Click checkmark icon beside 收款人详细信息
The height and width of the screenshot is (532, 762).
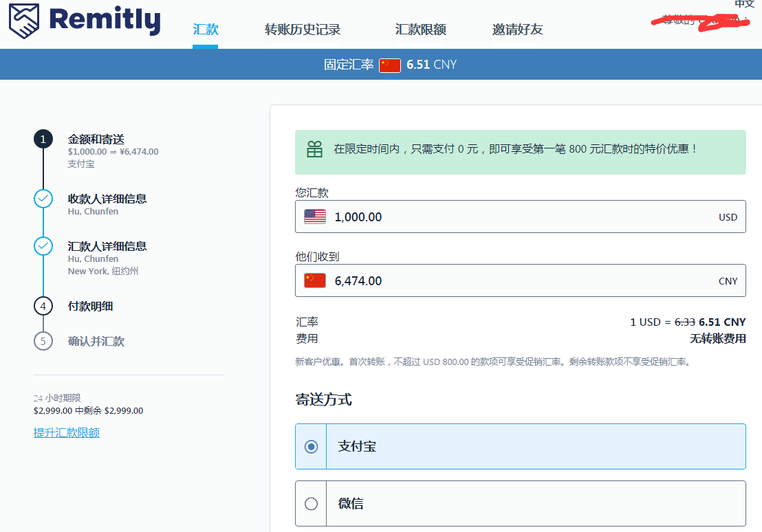43,199
